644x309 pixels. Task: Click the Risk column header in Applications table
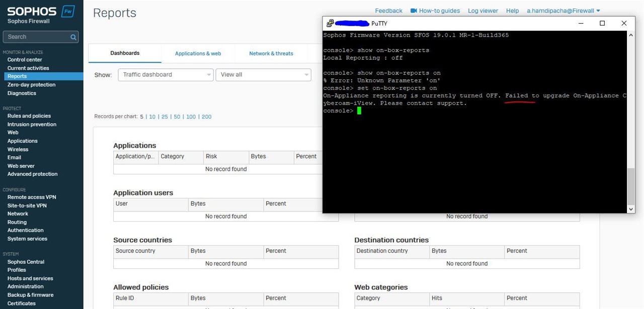coord(226,157)
